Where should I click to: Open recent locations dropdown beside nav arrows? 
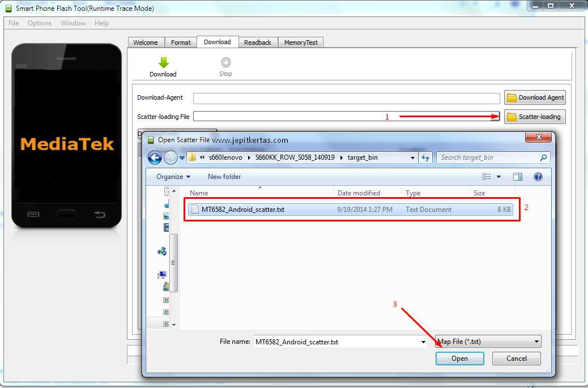pyautogui.click(x=182, y=158)
